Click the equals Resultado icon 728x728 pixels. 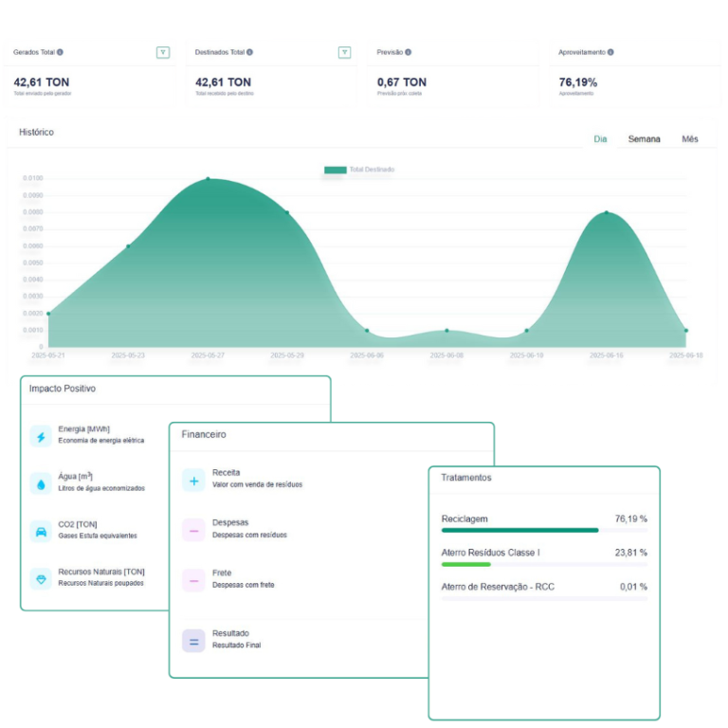[193, 641]
